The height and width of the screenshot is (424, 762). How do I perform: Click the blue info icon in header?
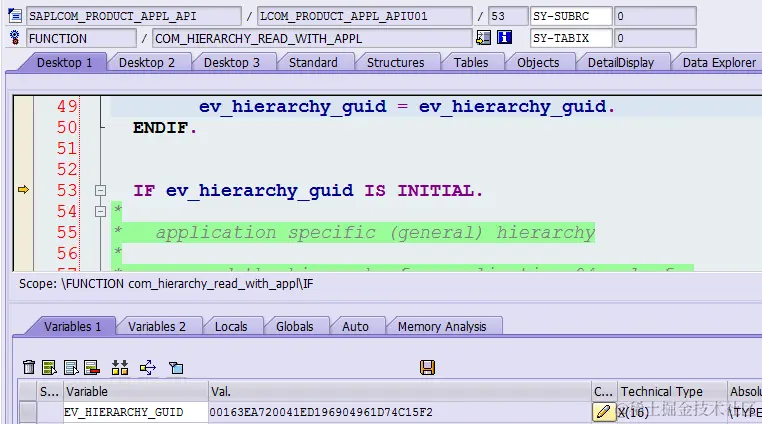pos(504,37)
